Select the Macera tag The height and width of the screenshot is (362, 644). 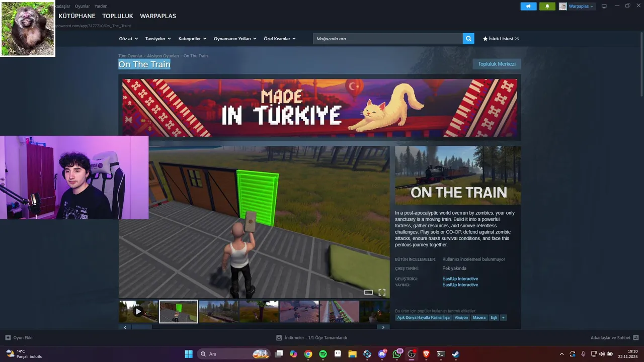click(479, 317)
